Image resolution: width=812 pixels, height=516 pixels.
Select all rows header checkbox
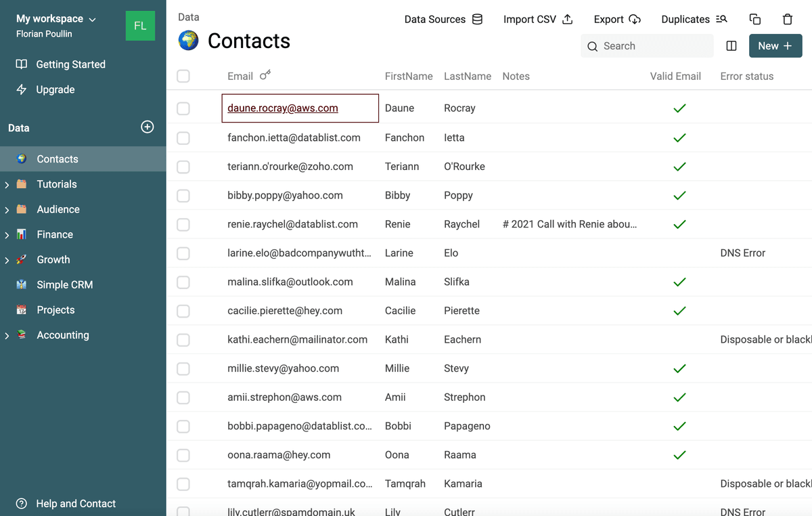(183, 77)
